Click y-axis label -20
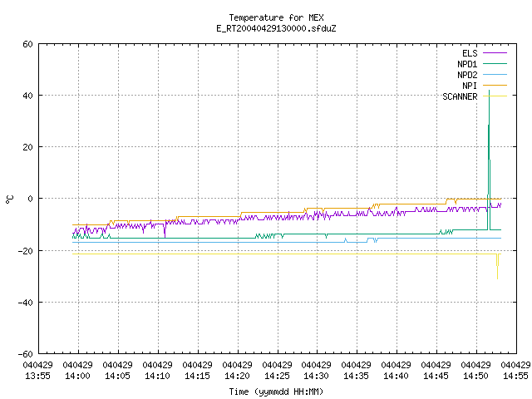Screen dimensions: 532x399 coord(26,251)
